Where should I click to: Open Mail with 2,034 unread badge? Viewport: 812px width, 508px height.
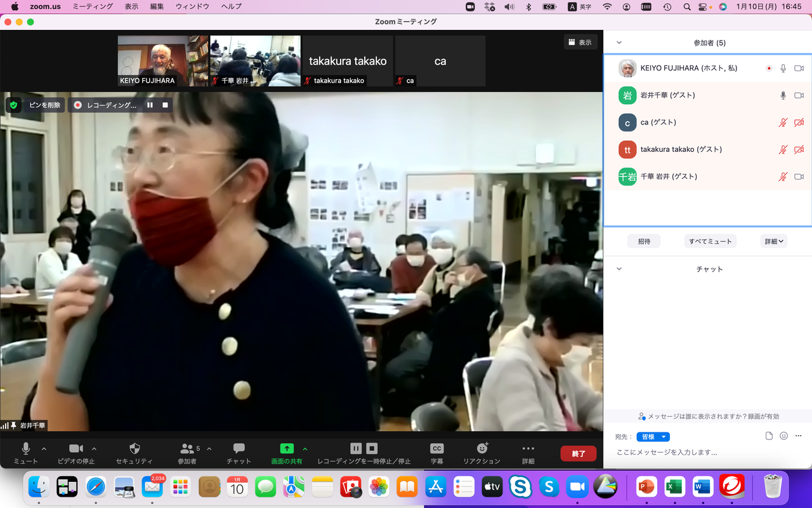pos(152,487)
